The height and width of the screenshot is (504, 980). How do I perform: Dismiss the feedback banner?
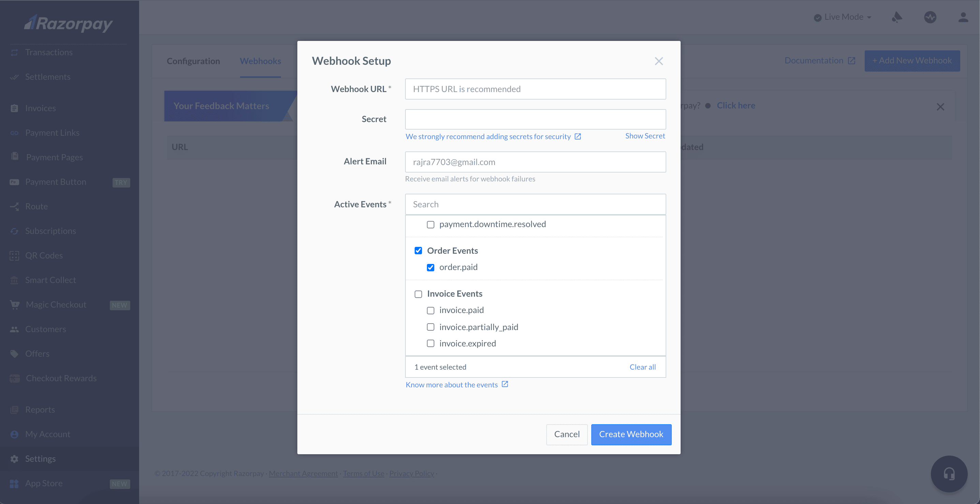tap(940, 107)
